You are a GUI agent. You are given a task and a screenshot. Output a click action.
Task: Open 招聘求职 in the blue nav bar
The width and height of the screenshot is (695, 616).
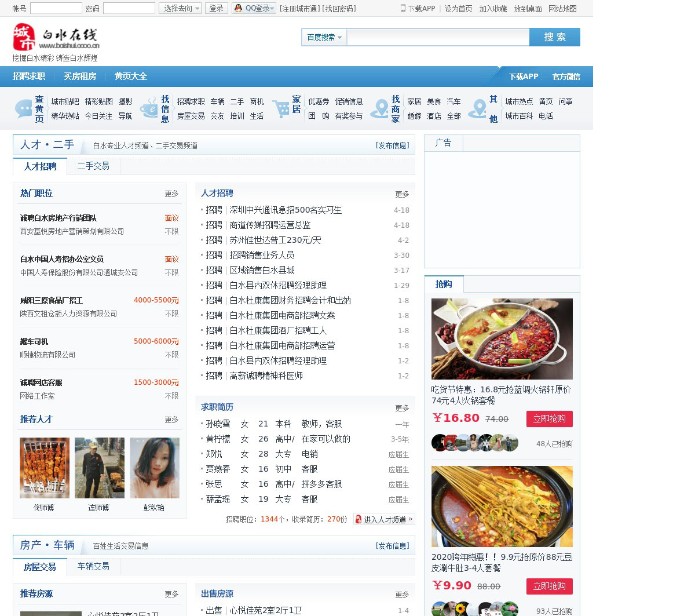pos(29,76)
